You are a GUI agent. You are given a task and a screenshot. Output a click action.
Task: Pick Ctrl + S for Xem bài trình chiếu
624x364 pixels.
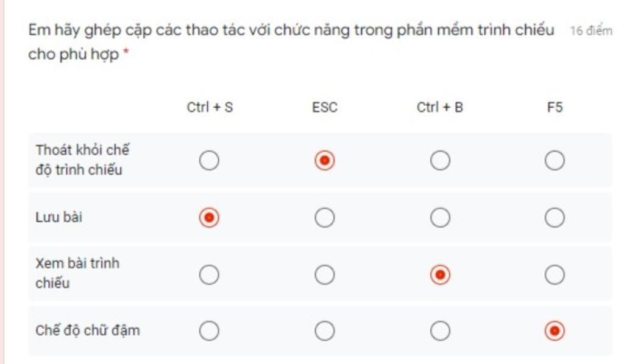click(x=209, y=275)
